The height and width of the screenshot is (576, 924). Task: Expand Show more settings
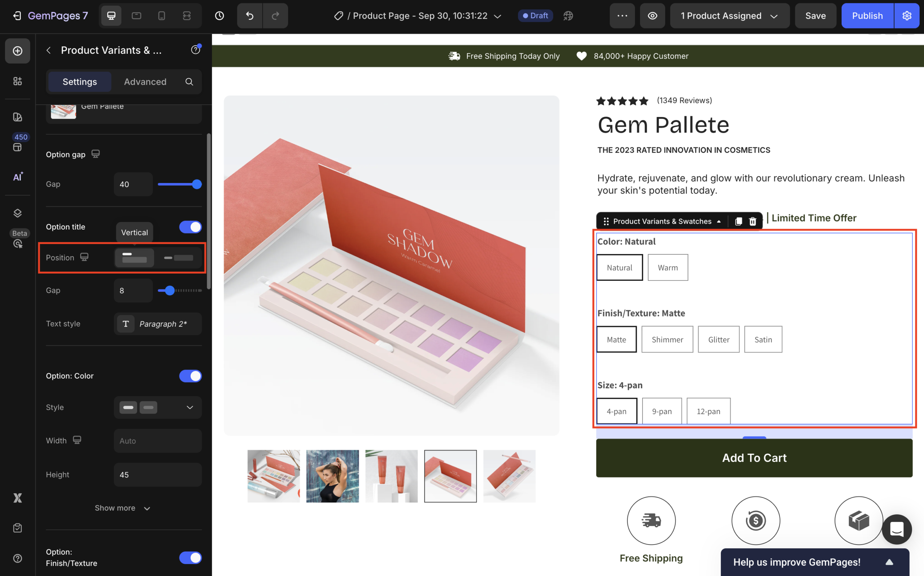[x=122, y=508]
